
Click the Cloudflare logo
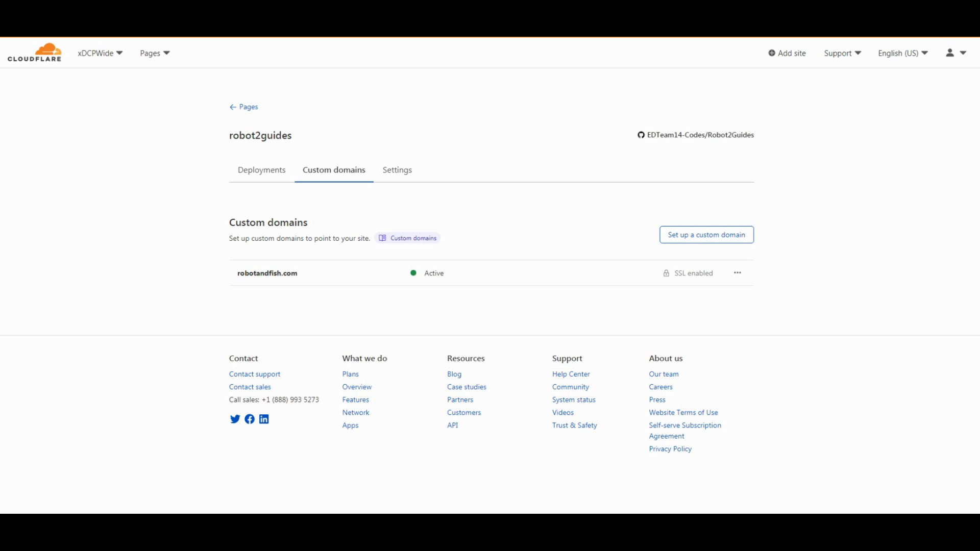click(34, 53)
